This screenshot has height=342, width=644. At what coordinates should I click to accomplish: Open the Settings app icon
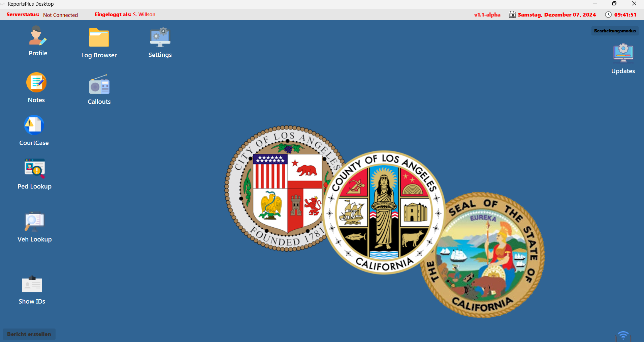click(160, 37)
